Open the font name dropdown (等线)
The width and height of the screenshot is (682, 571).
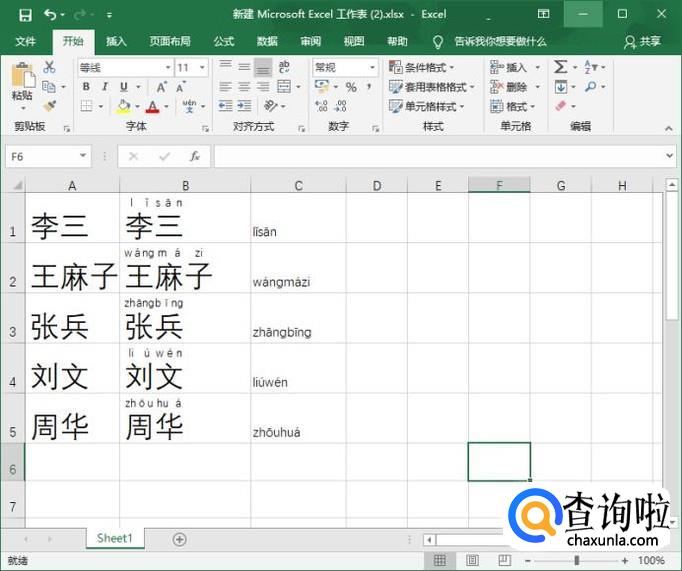pyautogui.click(x=124, y=67)
